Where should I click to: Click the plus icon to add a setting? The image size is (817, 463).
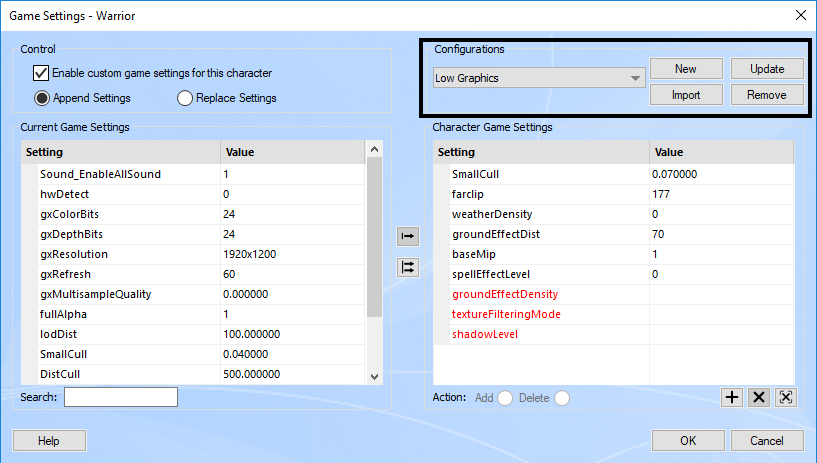(732, 397)
